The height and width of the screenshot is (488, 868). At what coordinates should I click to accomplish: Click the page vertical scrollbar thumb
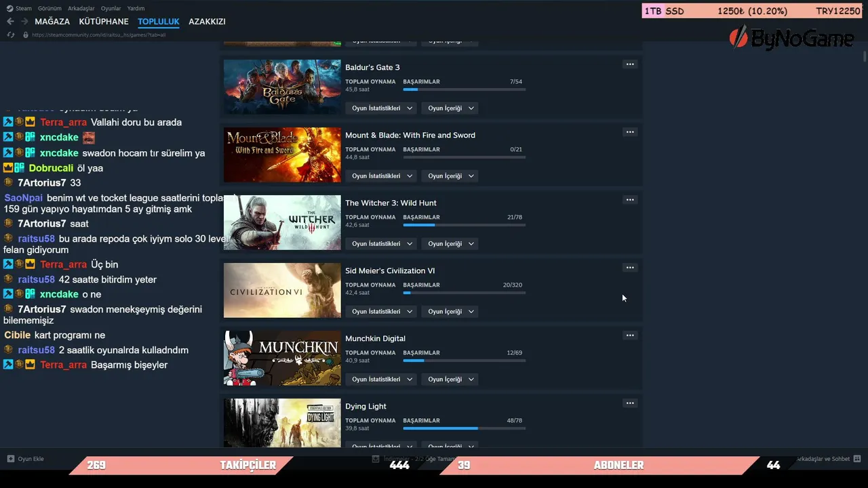865,56
